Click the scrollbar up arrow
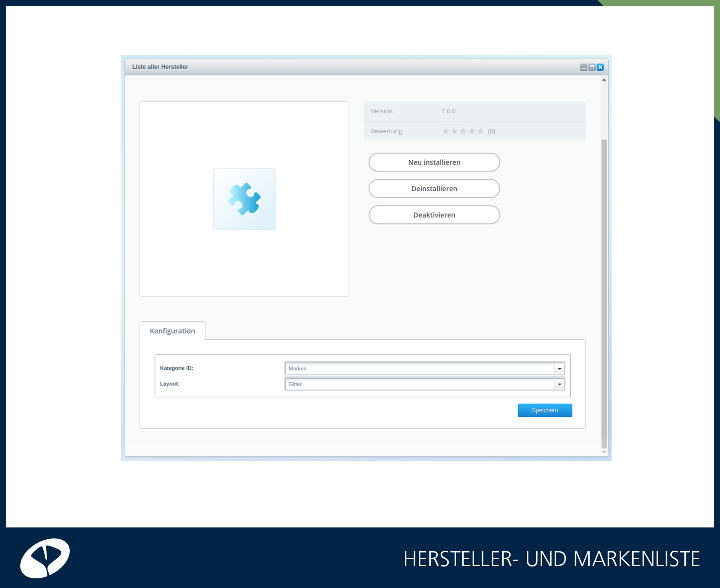Image resolution: width=720 pixels, height=588 pixels. pos(604,80)
